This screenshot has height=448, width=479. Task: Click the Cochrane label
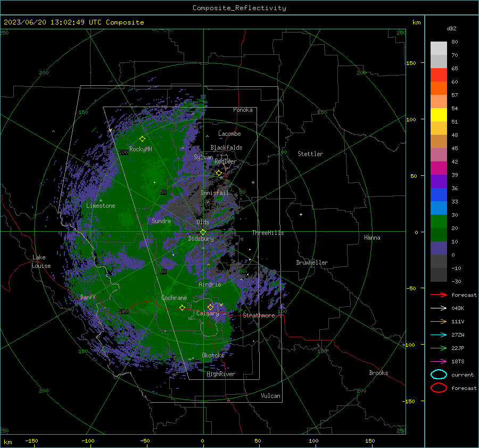[x=174, y=298]
